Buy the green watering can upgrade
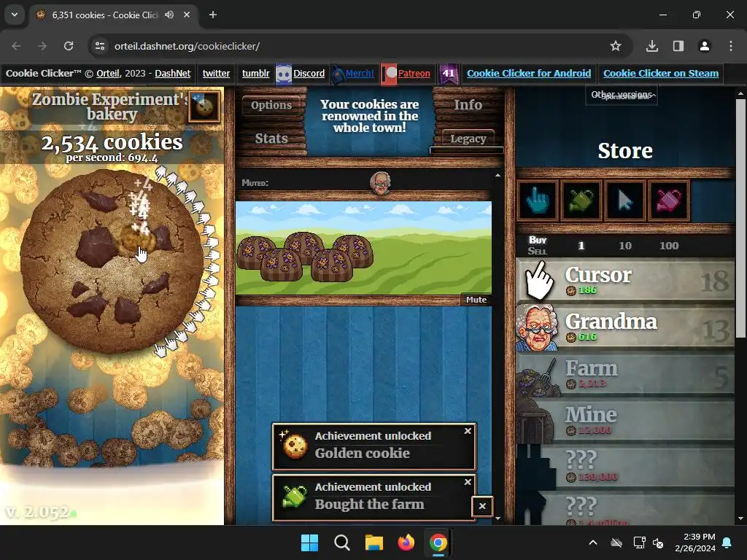The image size is (747, 560). coord(581,201)
